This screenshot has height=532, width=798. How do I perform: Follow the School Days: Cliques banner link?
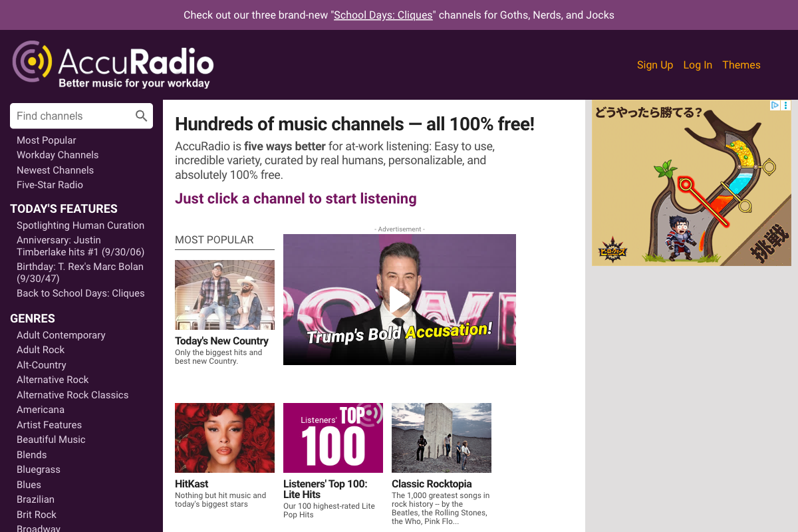pyautogui.click(x=383, y=15)
